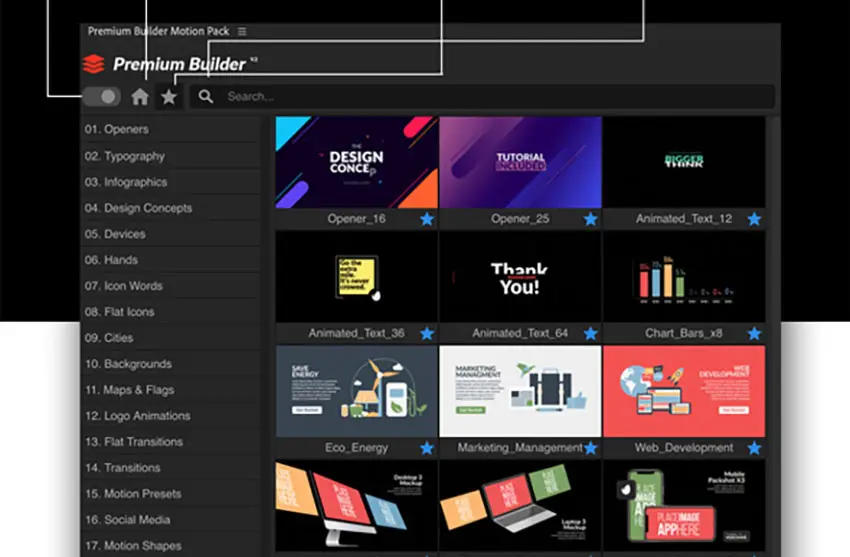The image size is (850, 557).
Task: Select 15. Motion Presets in the sidebar
Action: (170, 494)
